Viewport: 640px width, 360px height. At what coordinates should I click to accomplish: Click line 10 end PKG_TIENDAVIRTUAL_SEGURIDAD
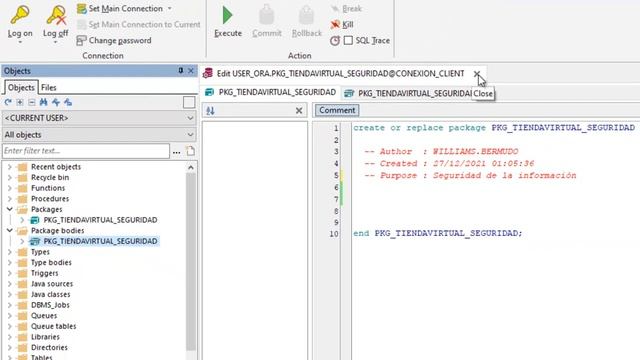pyautogui.click(x=438, y=233)
